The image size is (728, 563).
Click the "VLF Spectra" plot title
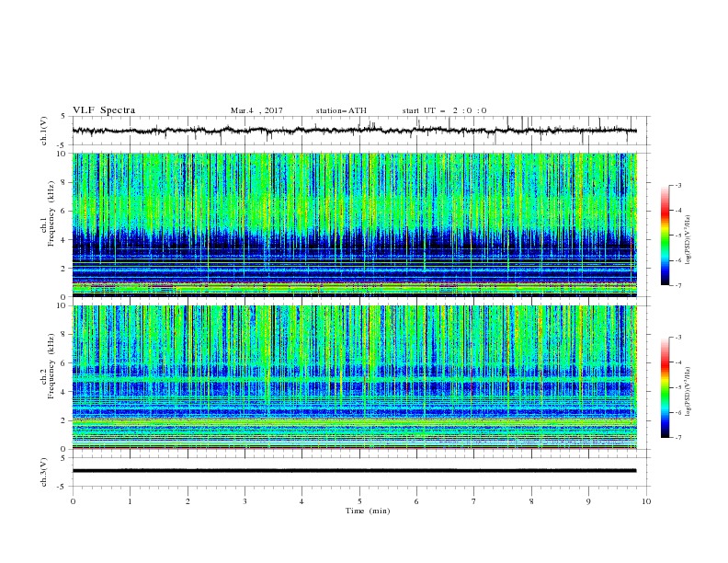(x=104, y=110)
